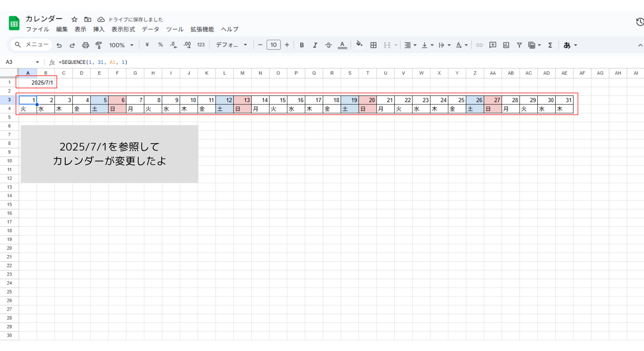This screenshot has height=351, width=644.
Task: Open the ツール menu
Action: (175, 29)
